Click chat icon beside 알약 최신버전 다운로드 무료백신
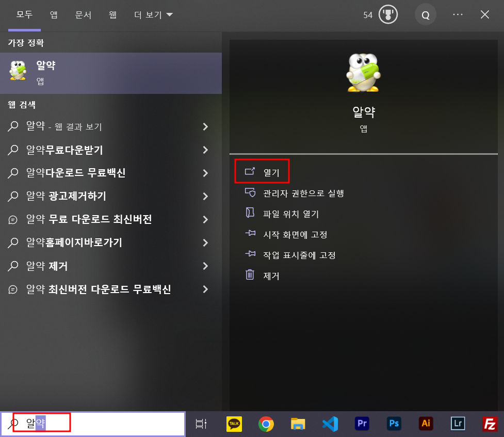504x437 pixels. (13, 289)
